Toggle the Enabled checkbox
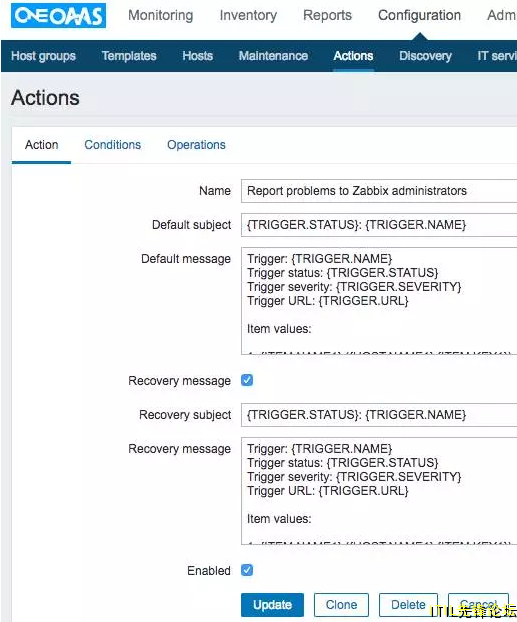This screenshot has width=517, height=622. coord(247,570)
